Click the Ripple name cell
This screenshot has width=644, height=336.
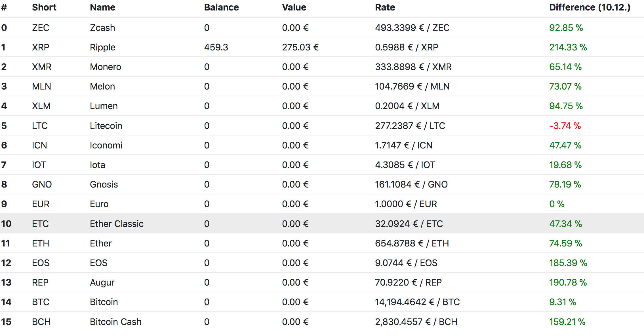(x=103, y=47)
